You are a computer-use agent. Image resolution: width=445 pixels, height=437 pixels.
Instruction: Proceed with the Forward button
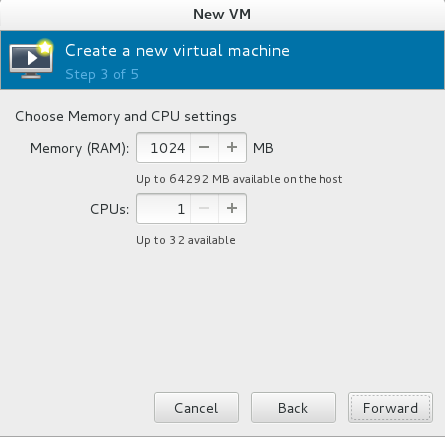pyautogui.click(x=390, y=408)
